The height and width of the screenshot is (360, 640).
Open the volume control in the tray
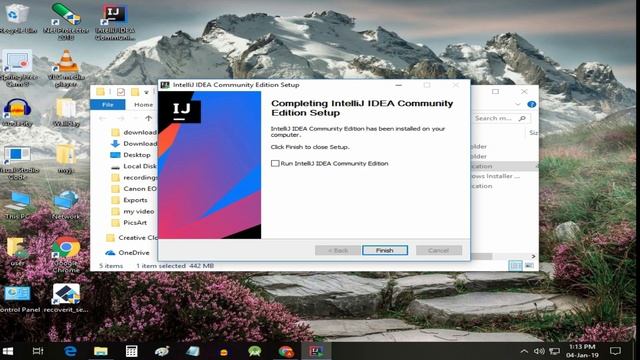pos(539,351)
